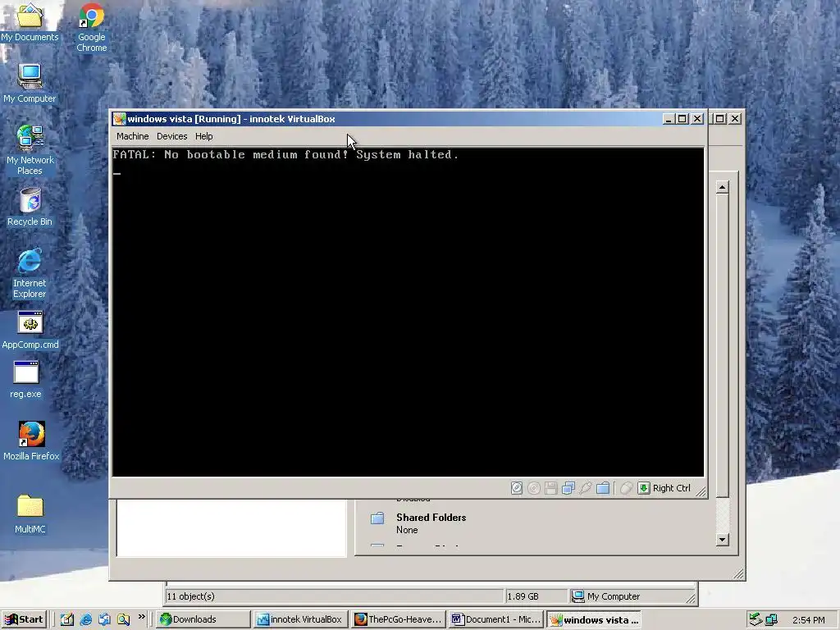This screenshot has height=630, width=840.
Task: Maximize the windows vista VM window
Action: pos(682,119)
